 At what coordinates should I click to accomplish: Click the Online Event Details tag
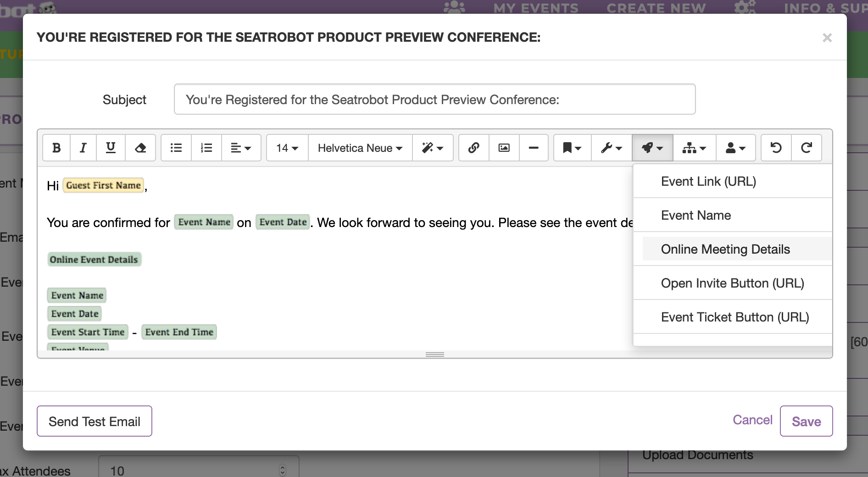[94, 260]
